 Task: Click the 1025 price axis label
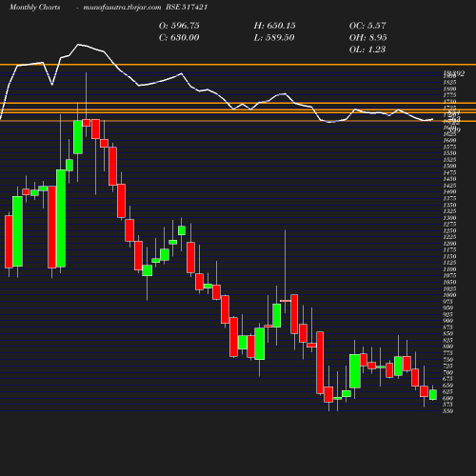click(449, 288)
